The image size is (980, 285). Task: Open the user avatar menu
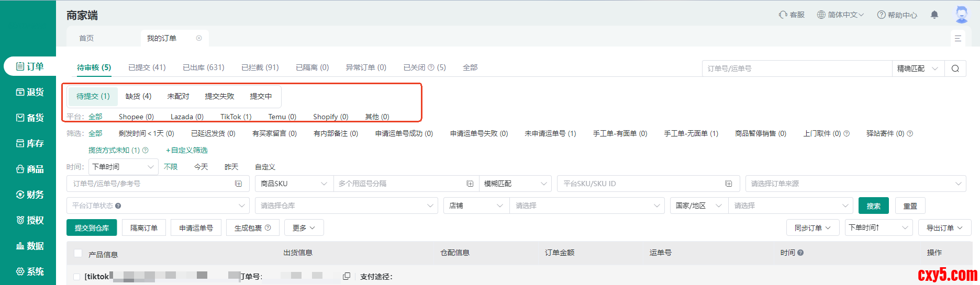(x=962, y=15)
